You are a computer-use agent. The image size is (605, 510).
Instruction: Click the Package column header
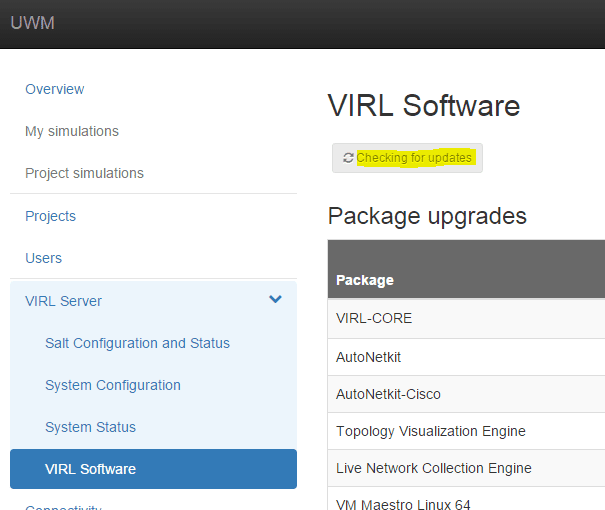point(365,280)
